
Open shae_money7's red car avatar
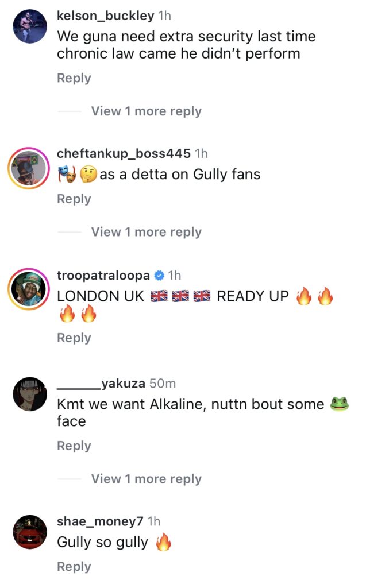click(x=30, y=532)
